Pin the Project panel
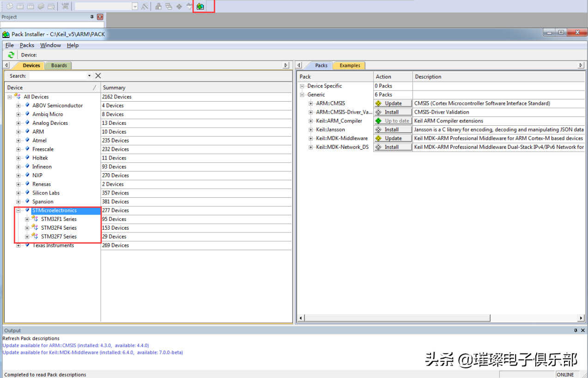588x378 pixels. [x=92, y=17]
